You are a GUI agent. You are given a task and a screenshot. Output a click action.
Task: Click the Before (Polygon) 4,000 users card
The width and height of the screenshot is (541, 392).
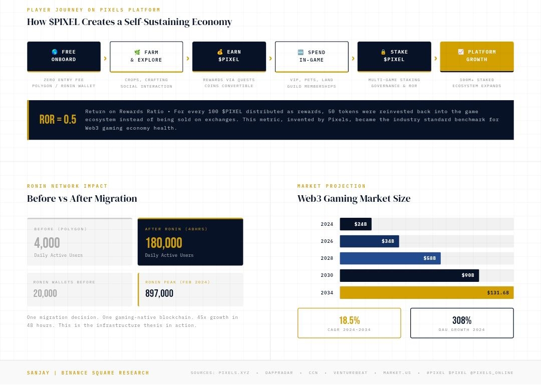click(80, 242)
